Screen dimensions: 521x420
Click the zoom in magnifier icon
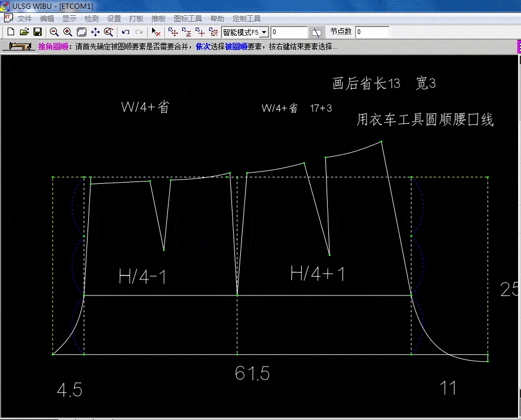68,32
